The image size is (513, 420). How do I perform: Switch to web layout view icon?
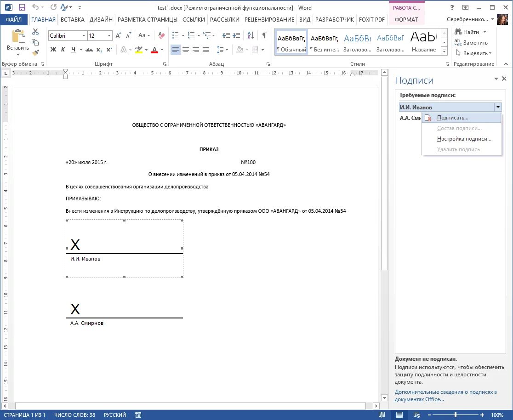[x=416, y=415]
